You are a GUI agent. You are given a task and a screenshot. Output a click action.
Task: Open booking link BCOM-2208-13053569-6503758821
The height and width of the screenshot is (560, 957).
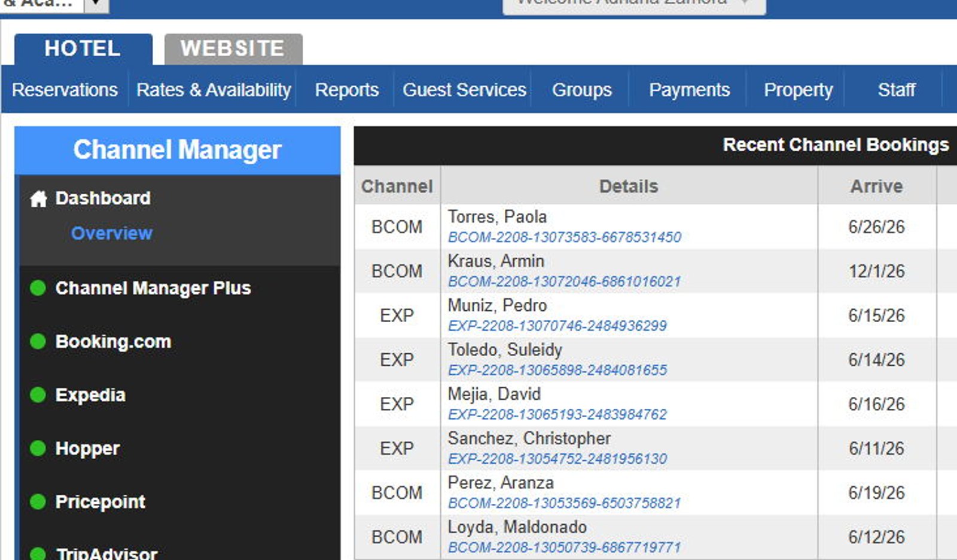coord(565,503)
